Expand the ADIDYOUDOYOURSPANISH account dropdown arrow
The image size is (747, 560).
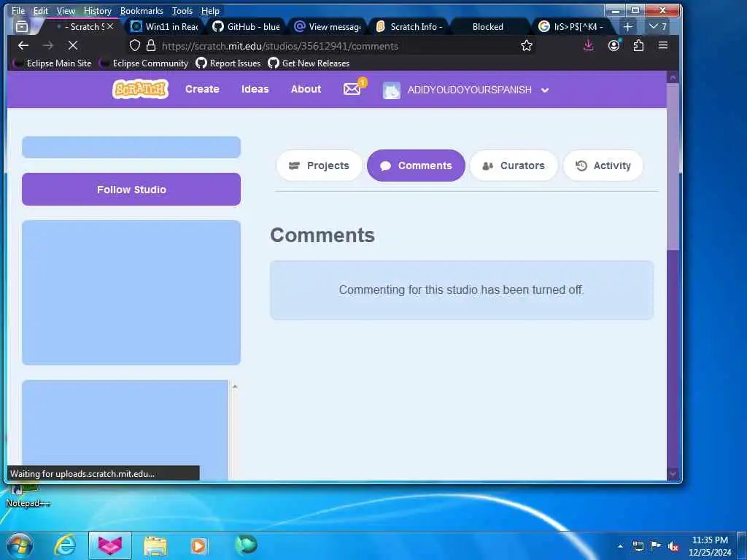pyautogui.click(x=545, y=90)
